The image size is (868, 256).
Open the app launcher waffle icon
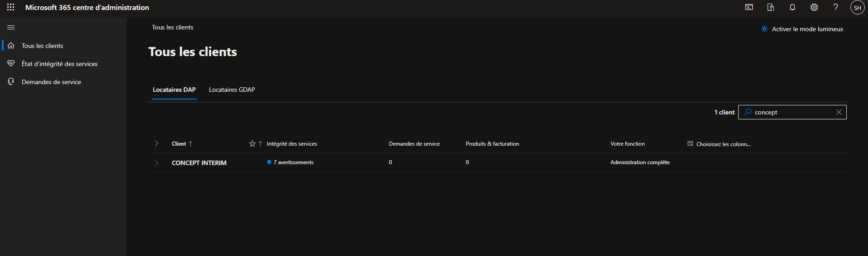11,7
